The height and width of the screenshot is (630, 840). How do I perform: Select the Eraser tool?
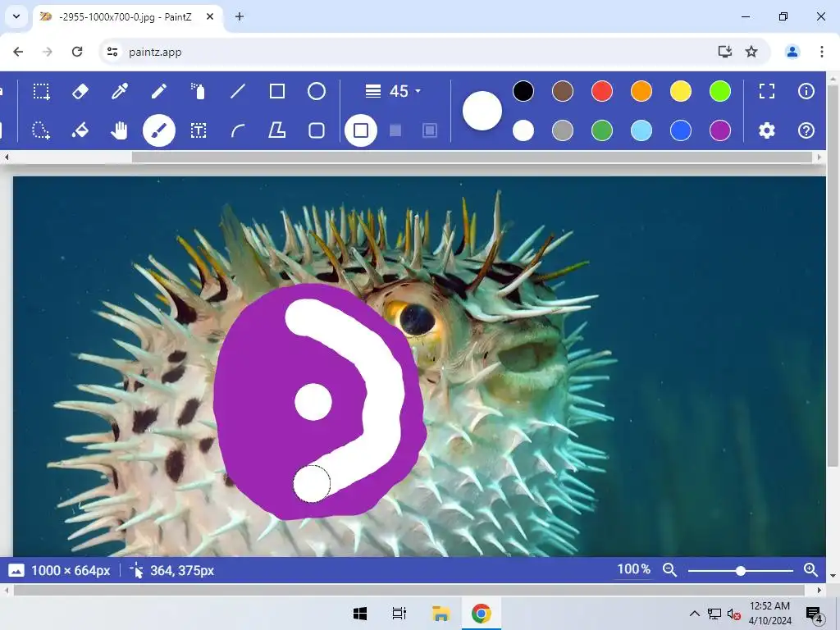tap(80, 92)
